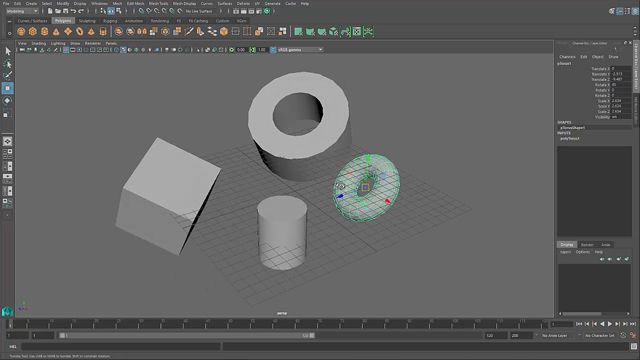Create a polygon pyramid from the shelf
Viewport: 640px width, 360px height.
coord(91,31)
